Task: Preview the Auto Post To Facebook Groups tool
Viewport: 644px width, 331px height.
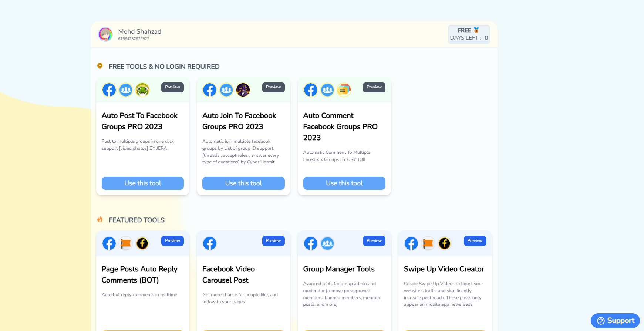Action: pos(172,87)
